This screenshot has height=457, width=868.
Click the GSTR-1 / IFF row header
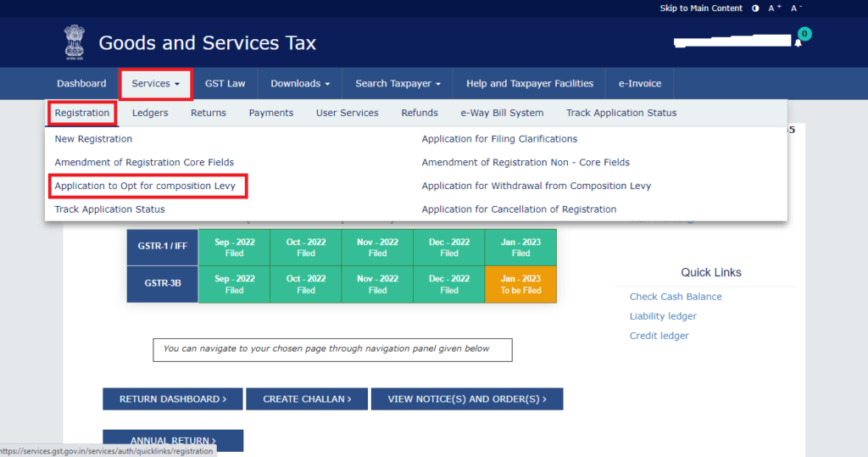pyautogui.click(x=162, y=248)
